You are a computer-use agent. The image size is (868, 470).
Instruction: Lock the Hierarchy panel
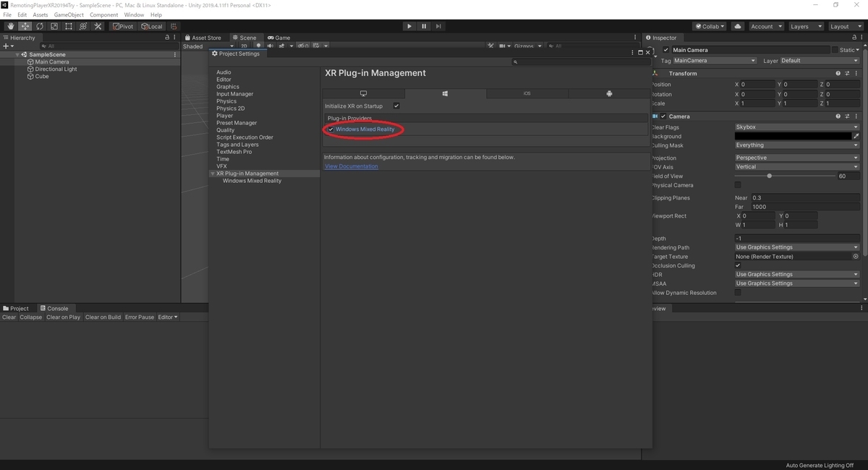168,38
